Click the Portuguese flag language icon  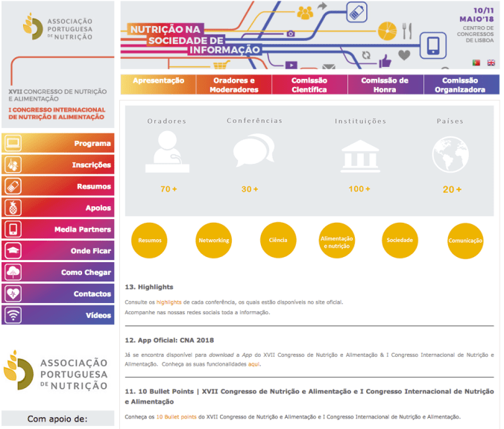click(476, 63)
